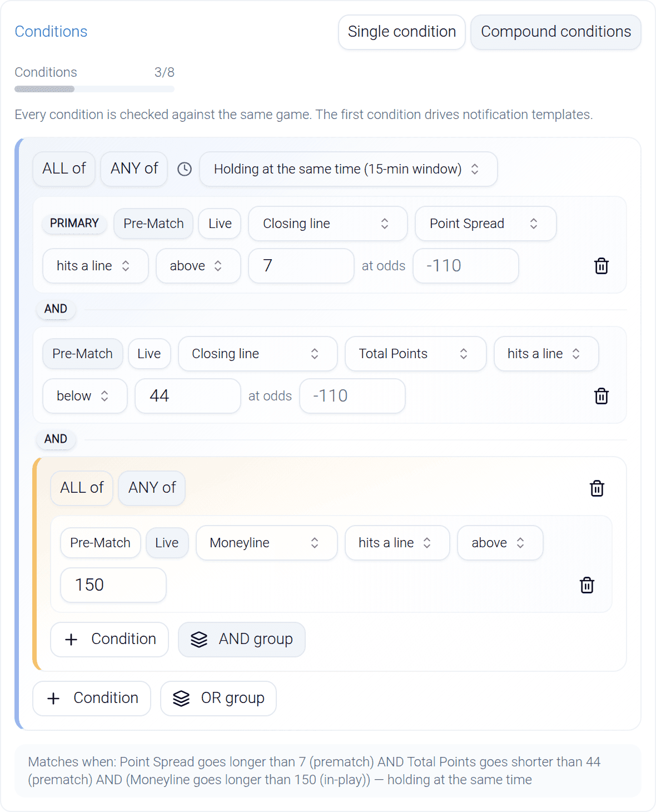Delete the primary Point Spread condition
656x812 pixels.
602,266
